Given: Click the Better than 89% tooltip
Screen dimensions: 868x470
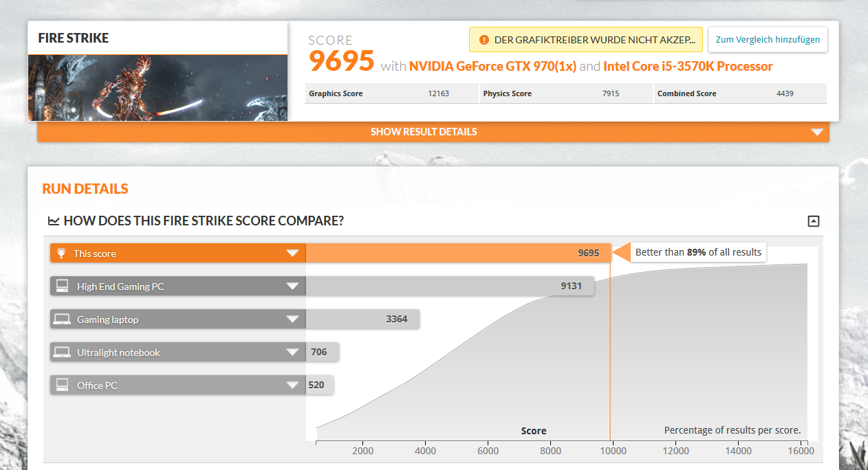Looking at the screenshot, I should coord(698,252).
